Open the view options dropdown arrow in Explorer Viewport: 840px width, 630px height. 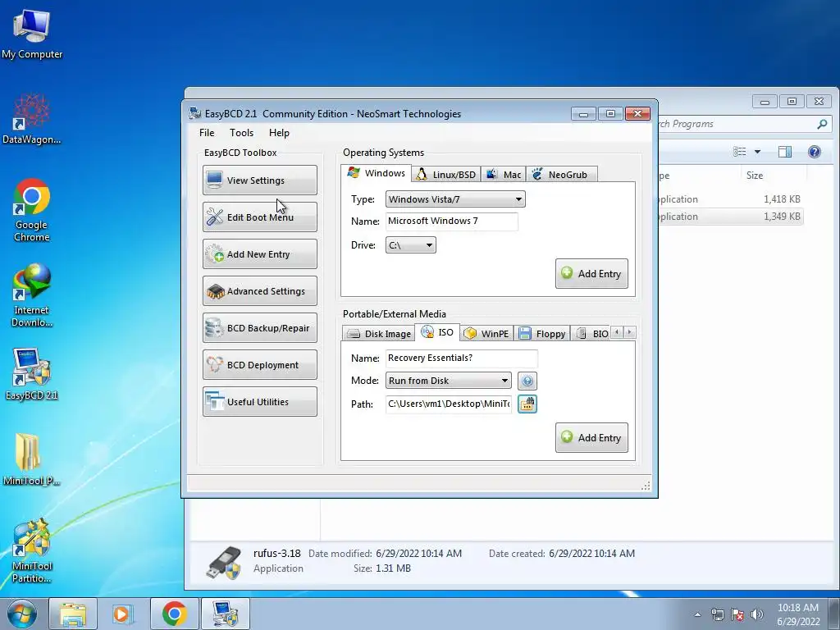[757, 152]
